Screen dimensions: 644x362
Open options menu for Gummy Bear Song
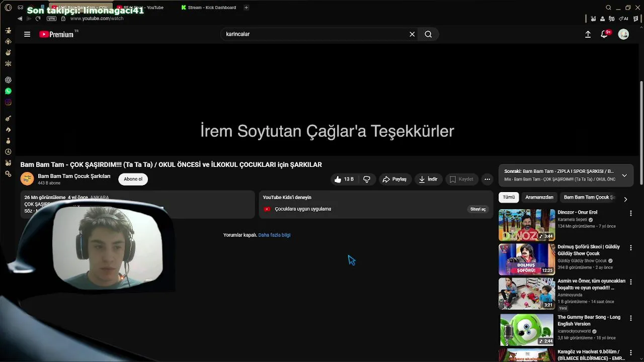630,318
